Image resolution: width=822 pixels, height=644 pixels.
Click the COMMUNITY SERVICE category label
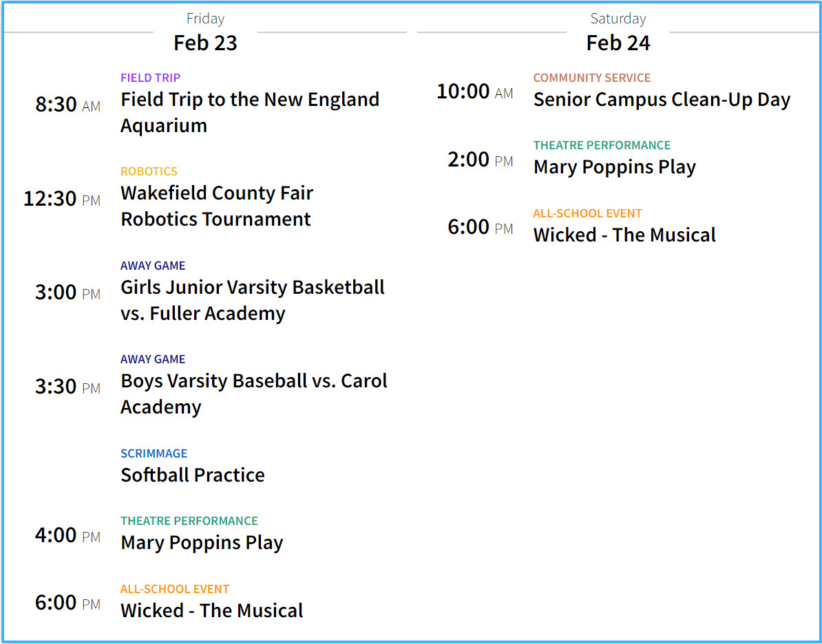tap(591, 78)
